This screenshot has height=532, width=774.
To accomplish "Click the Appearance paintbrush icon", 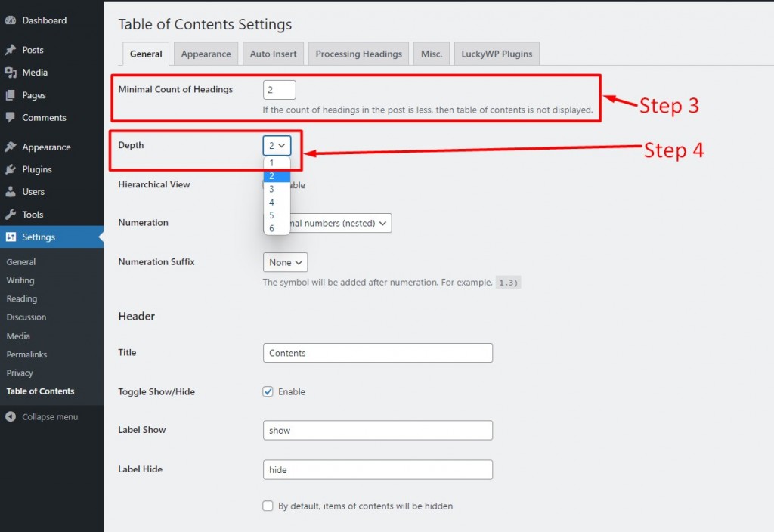I will point(11,147).
